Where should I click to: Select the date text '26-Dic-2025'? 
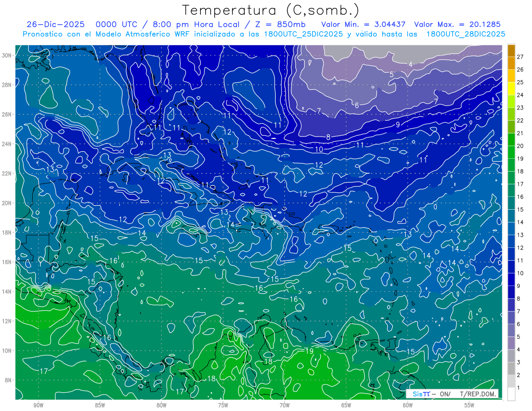(55, 24)
